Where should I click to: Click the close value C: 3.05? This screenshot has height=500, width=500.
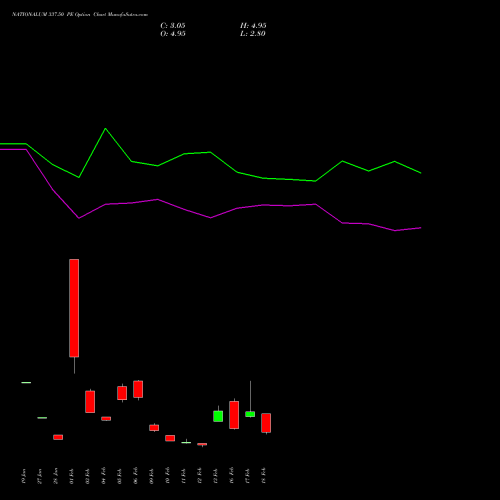coord(173,26)
